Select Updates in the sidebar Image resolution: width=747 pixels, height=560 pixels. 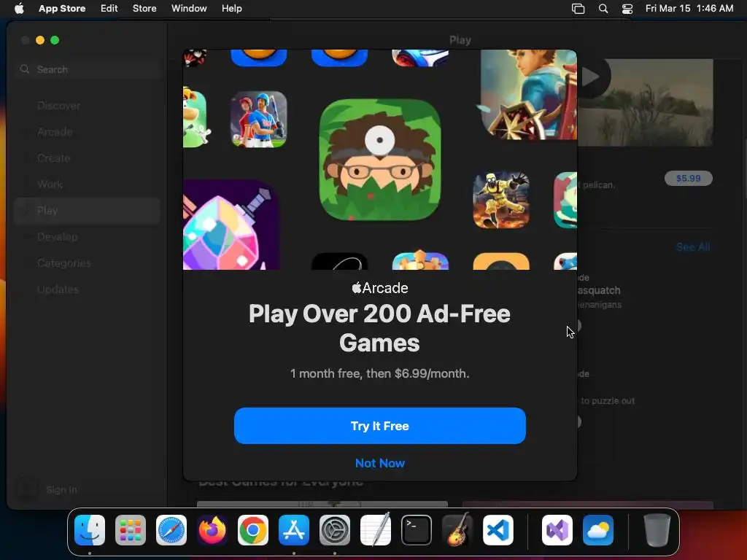point(88,289)
